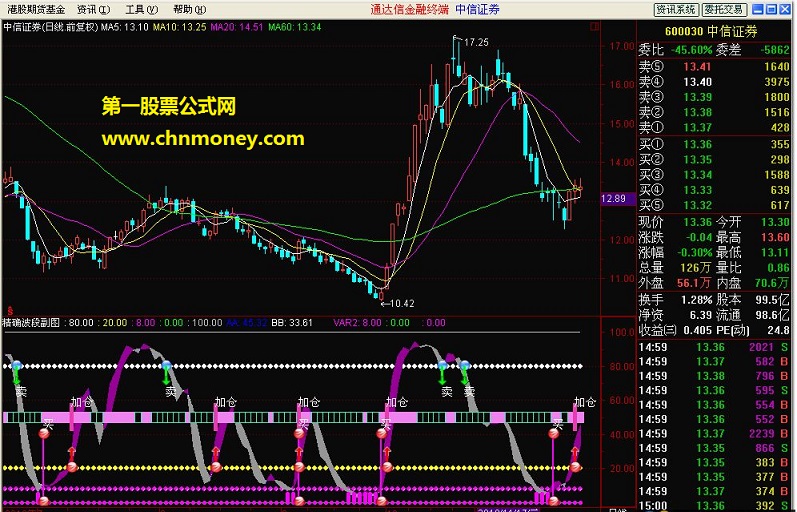Minimize the 通达信 terminal window
Screen dimensions: 797x512
758,9
